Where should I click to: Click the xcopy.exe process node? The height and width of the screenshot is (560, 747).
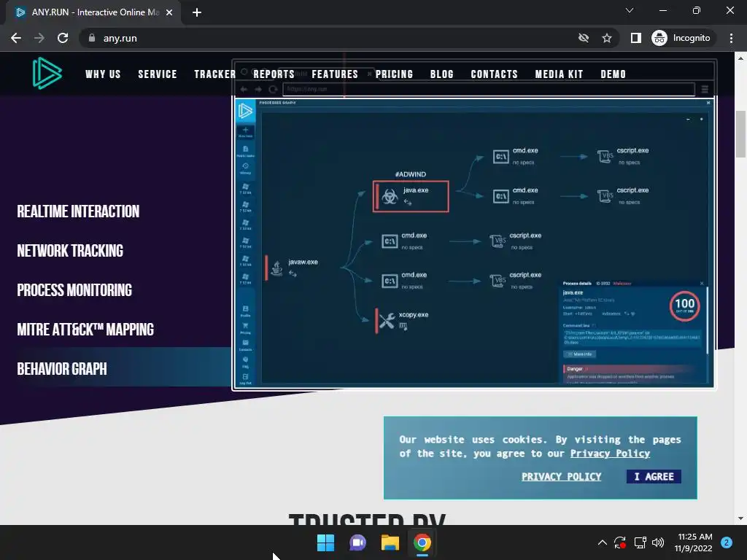click(403, 321)
